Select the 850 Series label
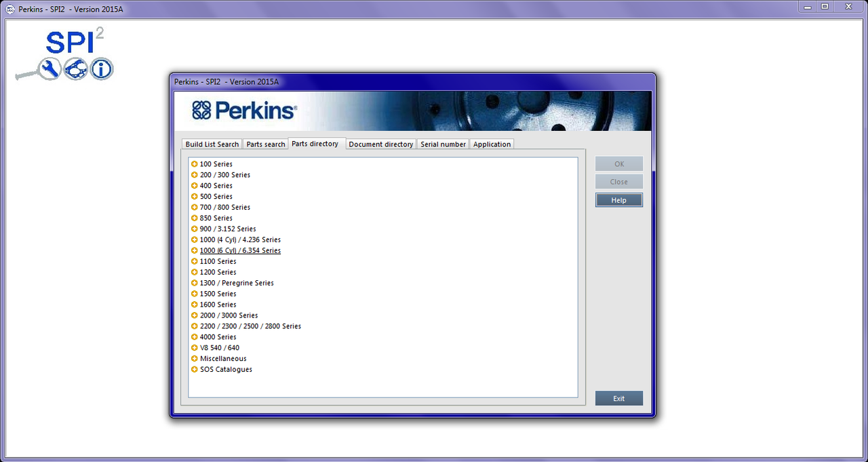 pyautogui.click(x=216, y=218)
